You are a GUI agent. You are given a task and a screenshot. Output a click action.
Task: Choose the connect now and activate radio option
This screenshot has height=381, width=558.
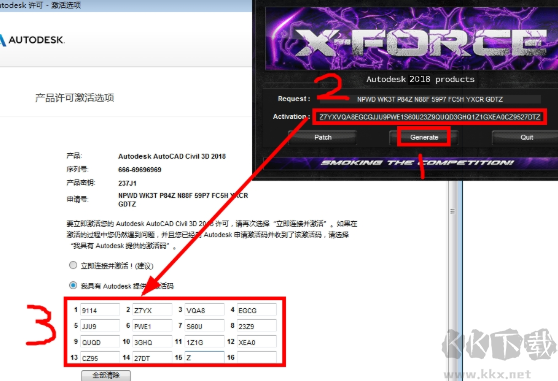(73, 265)
